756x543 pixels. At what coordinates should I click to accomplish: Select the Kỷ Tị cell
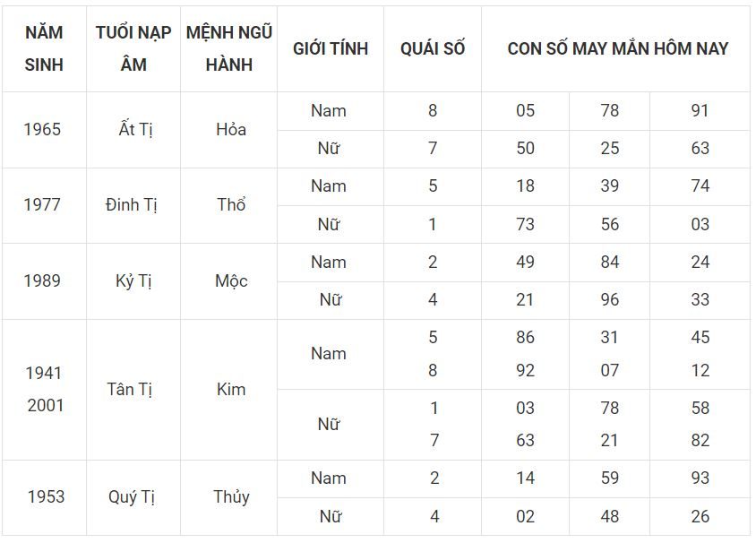pos(133,281)
